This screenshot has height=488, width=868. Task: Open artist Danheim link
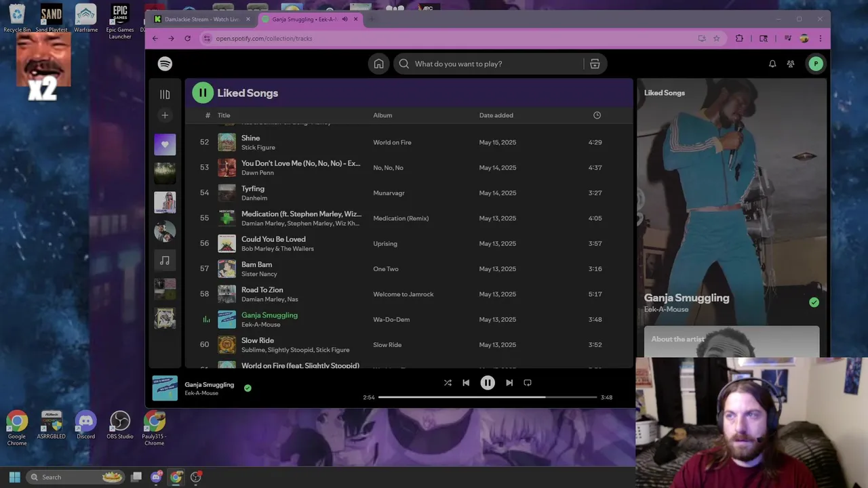tap(254, 198)
